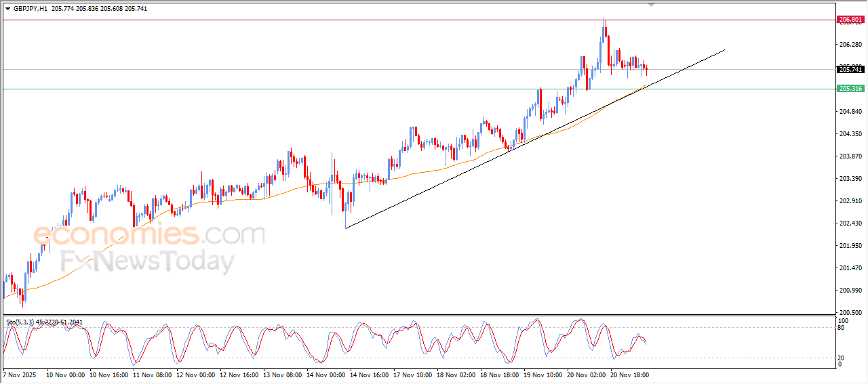Click the stochastic 20 level scale value
This screenshot has height=384, width=868.
pyautogui.click(x=842, y=357)
